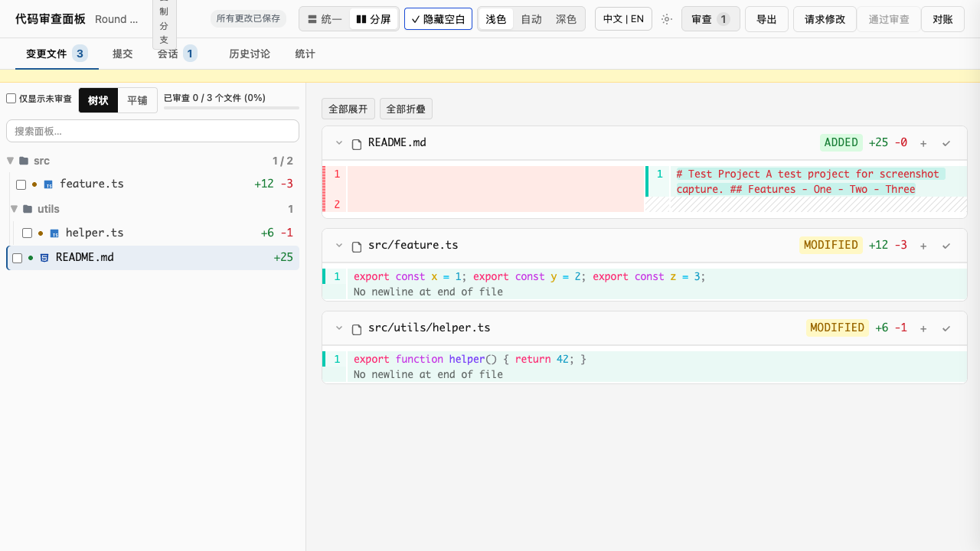Select README.md row in file tree
The image size is (980, 551).
tap(152, 258)
